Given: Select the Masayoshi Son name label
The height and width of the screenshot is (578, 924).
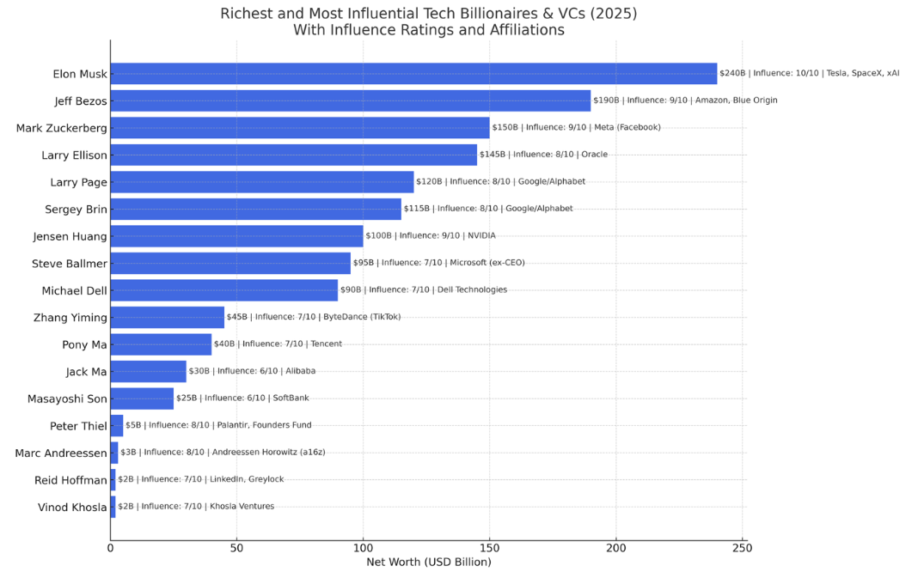Looking at the screenshot, I should 67,399.
